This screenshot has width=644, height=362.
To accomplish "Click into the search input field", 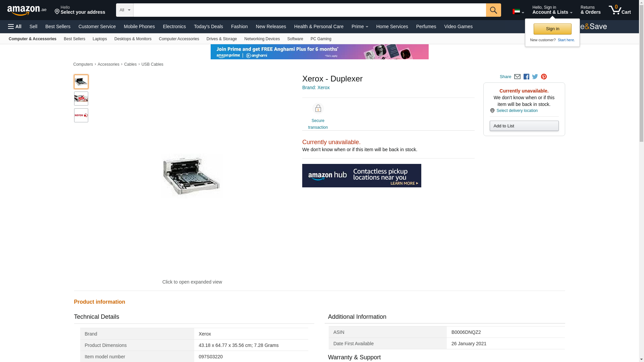I will [309, 10].
